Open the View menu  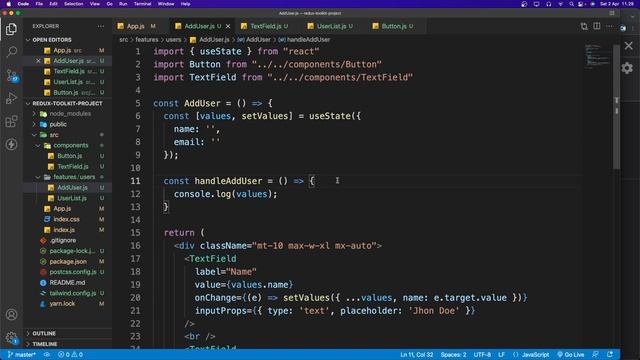click(95, 4)
